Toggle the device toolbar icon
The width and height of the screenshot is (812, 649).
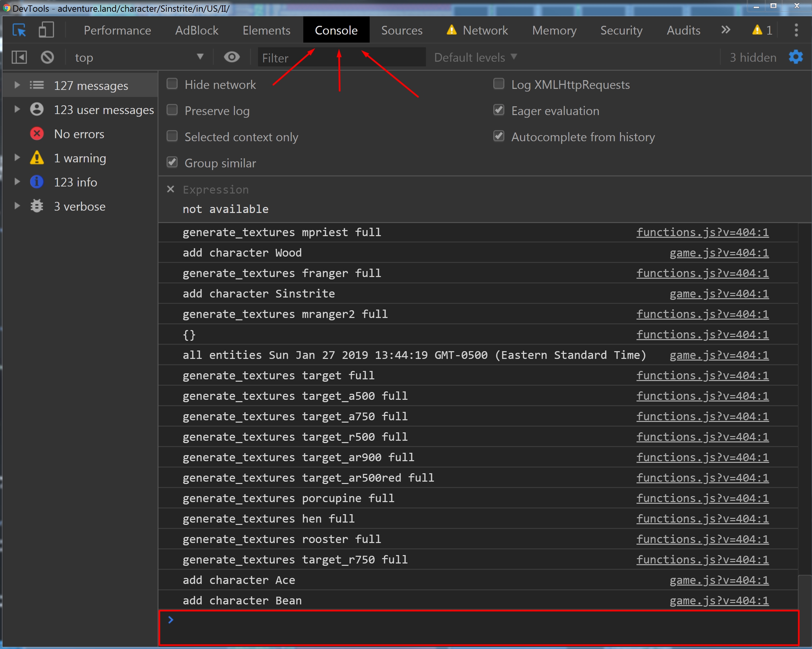point(46,30)
